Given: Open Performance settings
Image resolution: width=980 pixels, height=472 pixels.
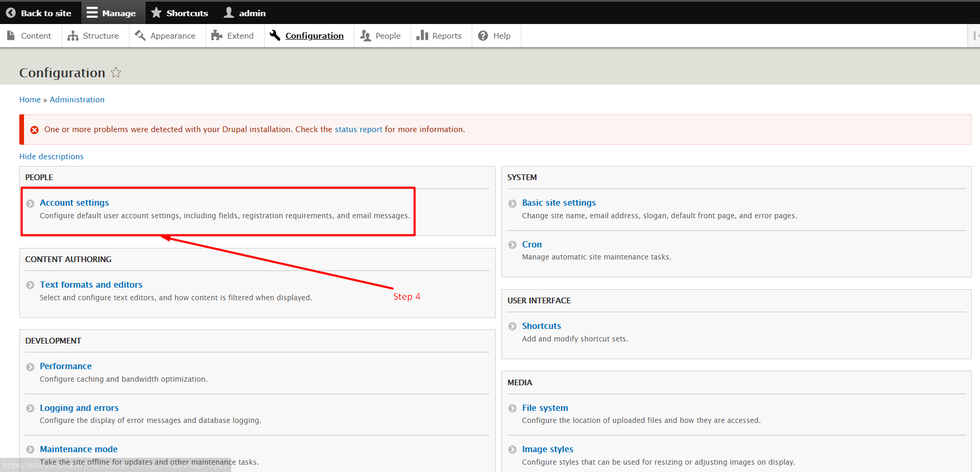Looking at the screenshot, I should pyautogui.click(x=66, y=366).
